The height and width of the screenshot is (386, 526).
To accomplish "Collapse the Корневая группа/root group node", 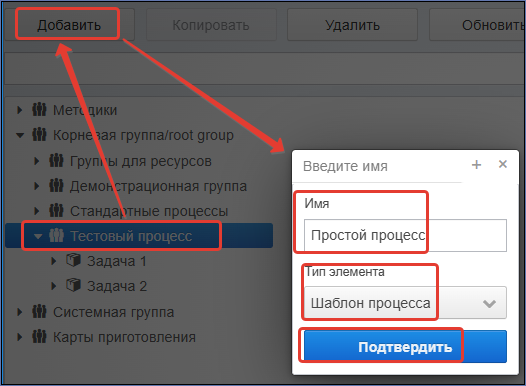I will (x=20, y=135).
